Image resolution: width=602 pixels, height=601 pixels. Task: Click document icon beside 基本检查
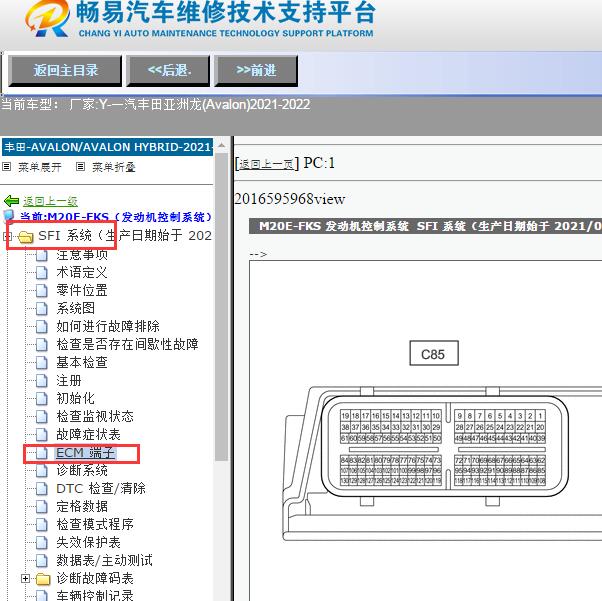tap(41, 363)
